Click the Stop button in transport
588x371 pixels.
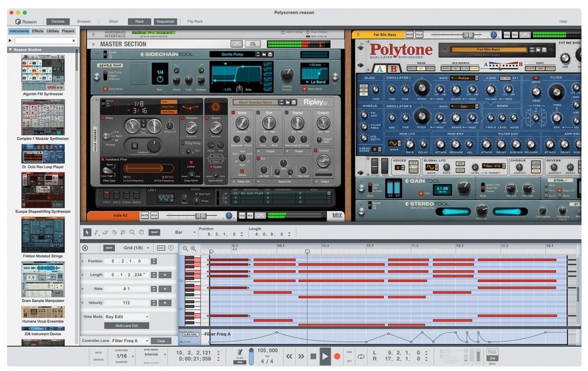pyautogui.click(x=313, y=356)
